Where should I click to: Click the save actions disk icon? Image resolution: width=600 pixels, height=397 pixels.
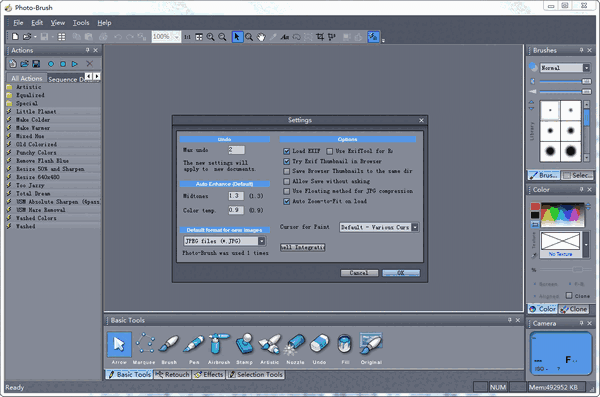click(36, 64)
